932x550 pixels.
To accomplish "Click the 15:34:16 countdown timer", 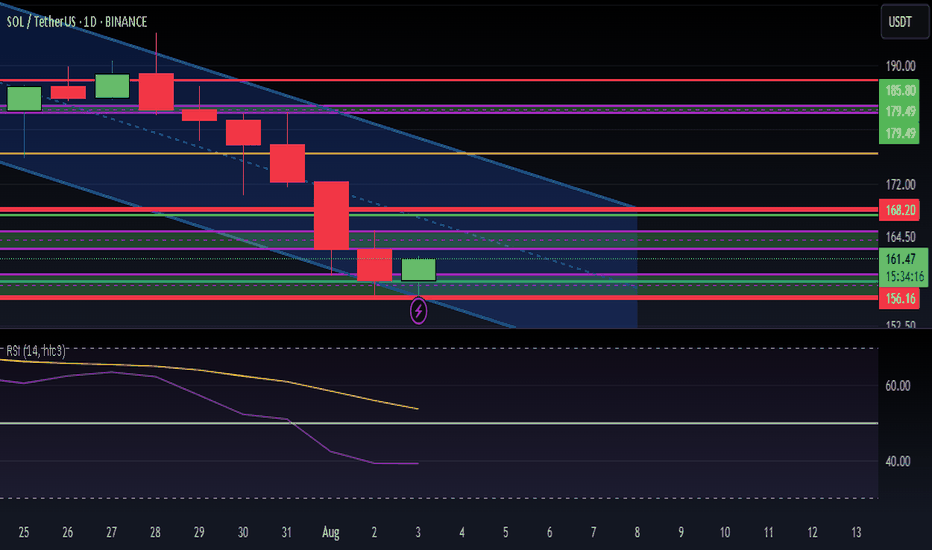I will [x=905, y=276].
